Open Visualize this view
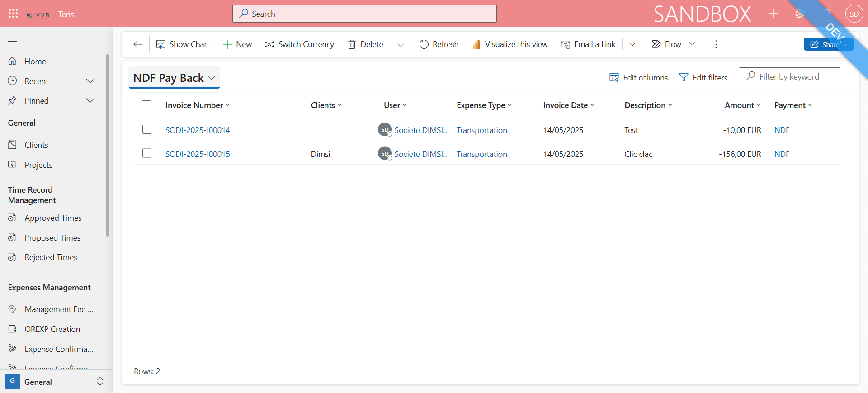Screen dimensions: 868x393 coord(510,44)
